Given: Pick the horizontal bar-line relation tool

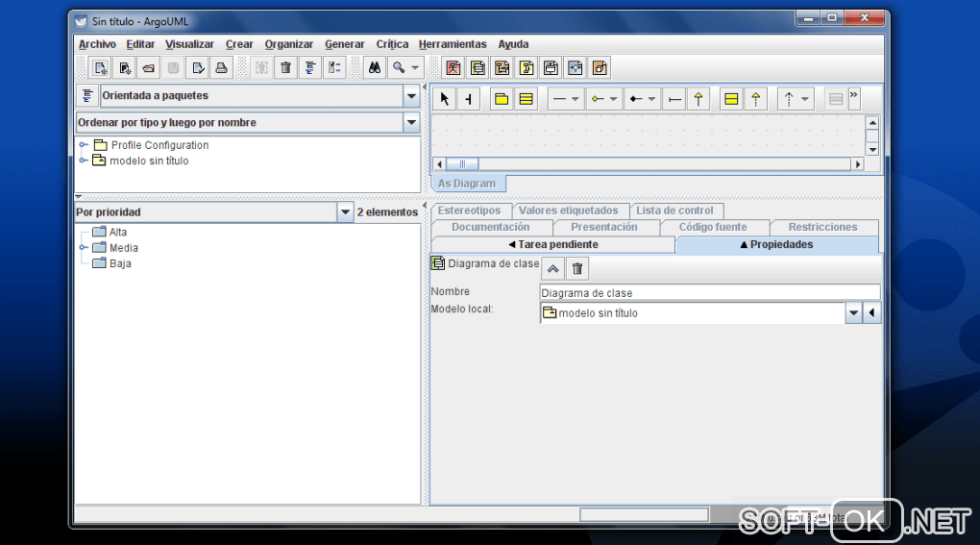Looking at the screenshot, I should tap(674, 99).
